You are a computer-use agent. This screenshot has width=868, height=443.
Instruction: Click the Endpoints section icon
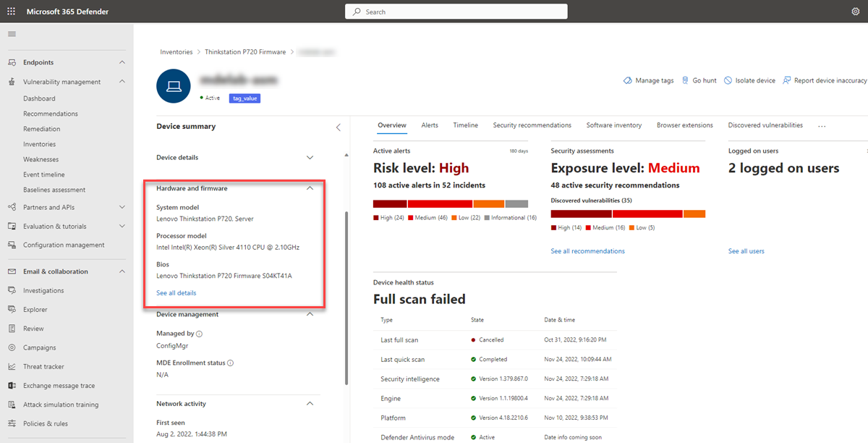pos(12,62)
